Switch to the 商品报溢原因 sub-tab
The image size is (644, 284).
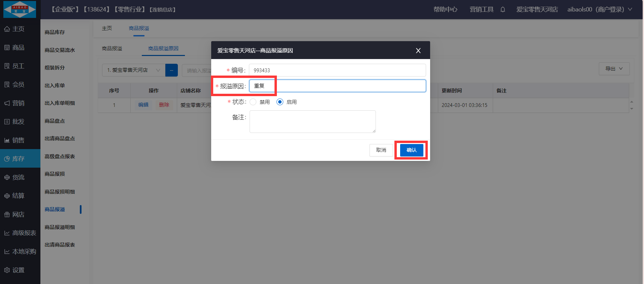163,49
